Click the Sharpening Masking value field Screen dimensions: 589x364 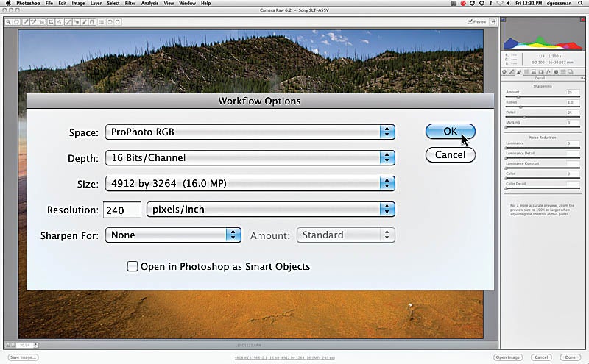573,123
